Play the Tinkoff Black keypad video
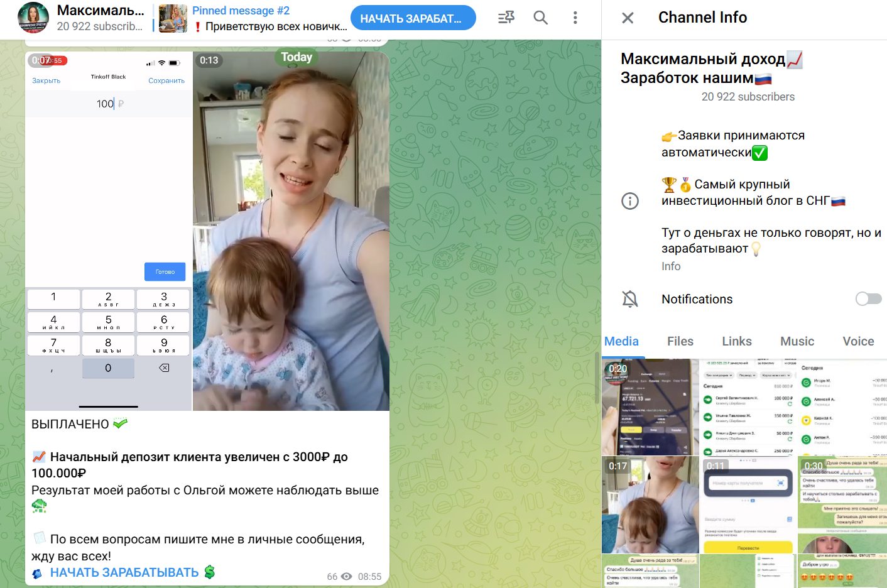The image size is (887, 588). click(108, 231)
